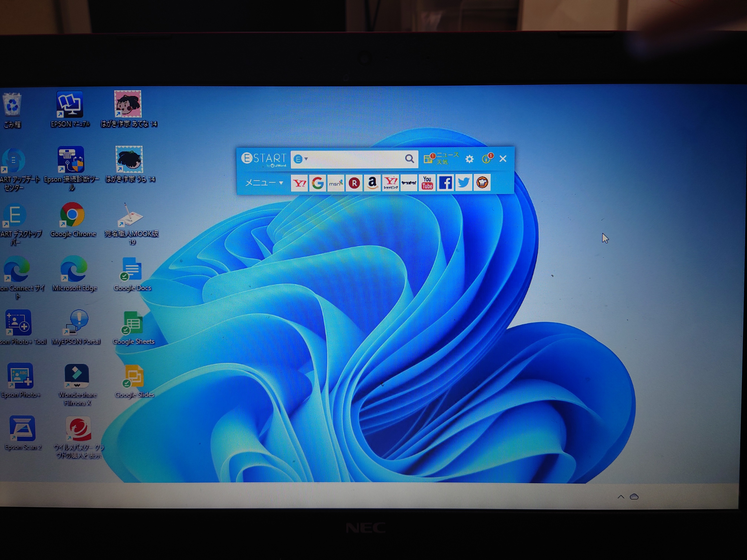Open the search engine selector dropdown arrow
Image resolution: width=747 pixels, height=560 pixels.
(x=306, y=159)
